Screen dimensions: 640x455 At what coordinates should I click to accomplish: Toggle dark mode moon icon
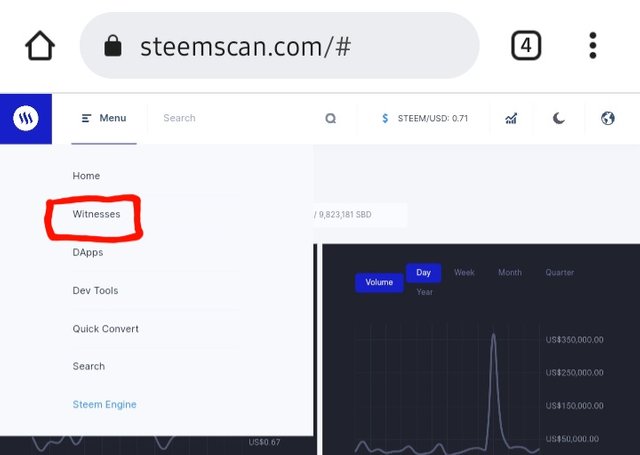coord(559,118)
